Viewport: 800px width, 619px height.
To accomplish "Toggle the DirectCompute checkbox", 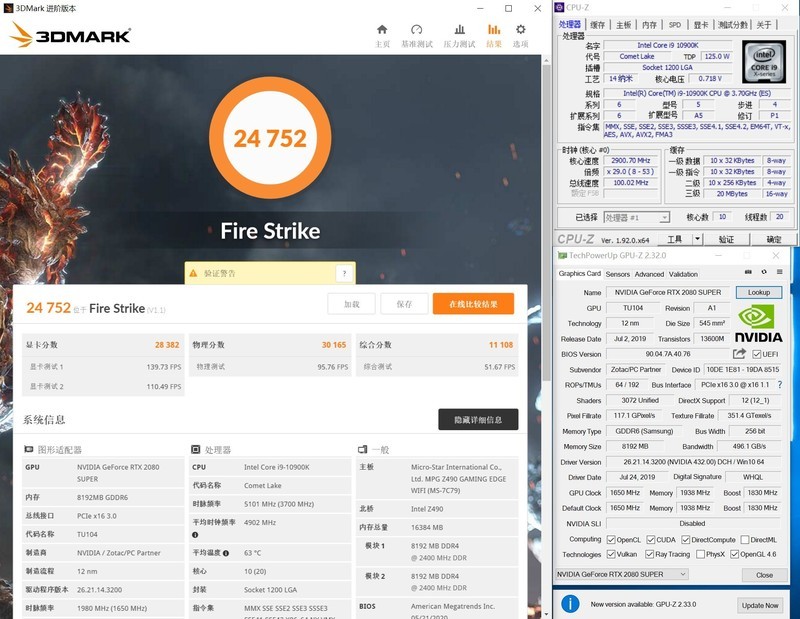I will tap(686, 540).
